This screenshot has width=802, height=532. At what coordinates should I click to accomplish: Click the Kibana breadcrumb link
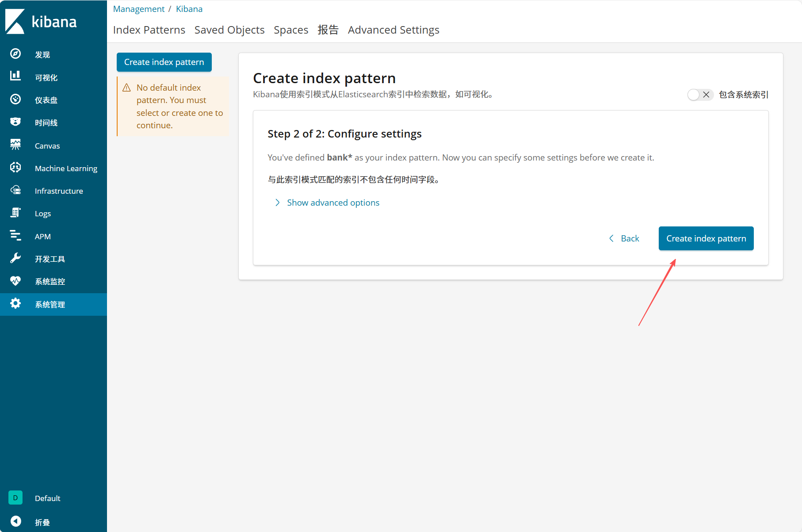coord(189,9)
